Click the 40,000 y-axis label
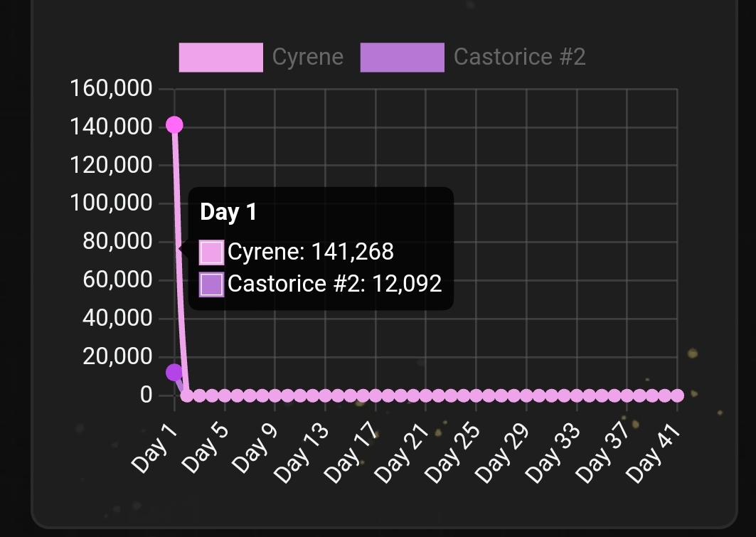Image resolution: width=756 pixels, height=537 pixels. 117,318
